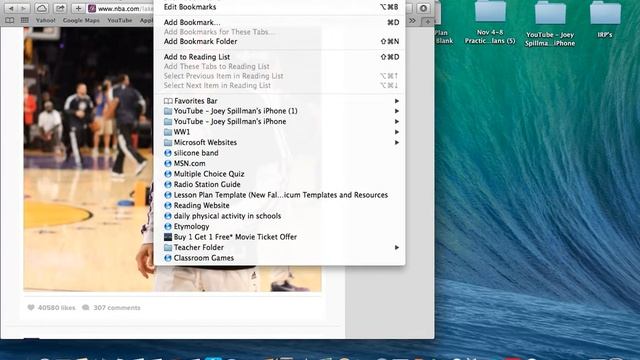640x360 pixels.
Task: Select the IRP's desktop folder
Action: (x=605, y=20)
